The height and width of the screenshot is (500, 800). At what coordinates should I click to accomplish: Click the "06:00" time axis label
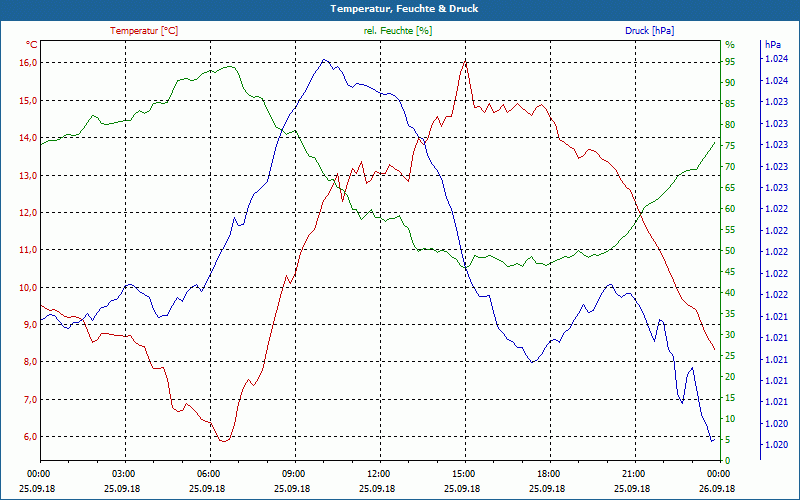[208, 473]
